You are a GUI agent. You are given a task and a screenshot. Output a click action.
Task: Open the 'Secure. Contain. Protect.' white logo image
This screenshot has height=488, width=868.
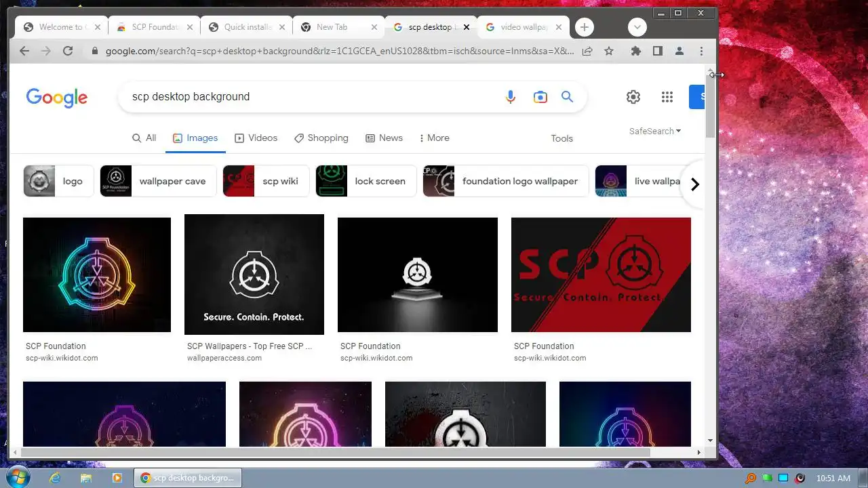[x=254, y=274]
